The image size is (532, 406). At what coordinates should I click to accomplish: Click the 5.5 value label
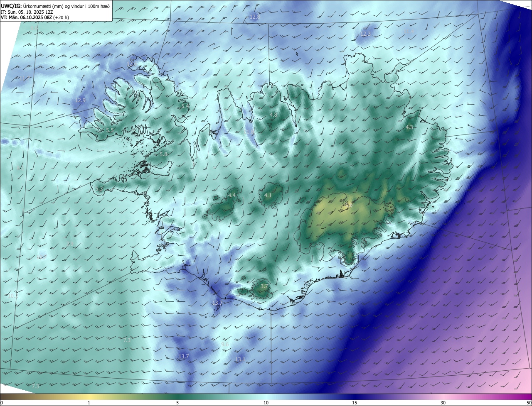[110, 130]
